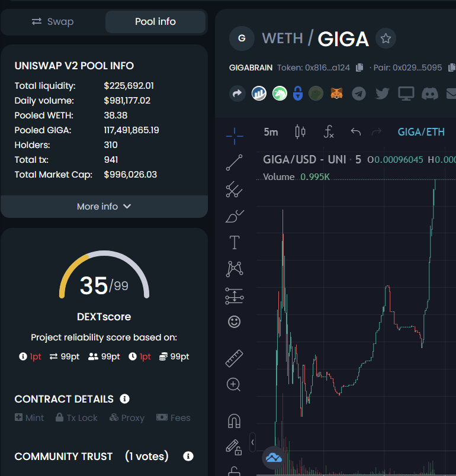Click the Volume 0.995K indicator label
The width and height of the screenshot is (456, 476).
click(x=296, y=176)
